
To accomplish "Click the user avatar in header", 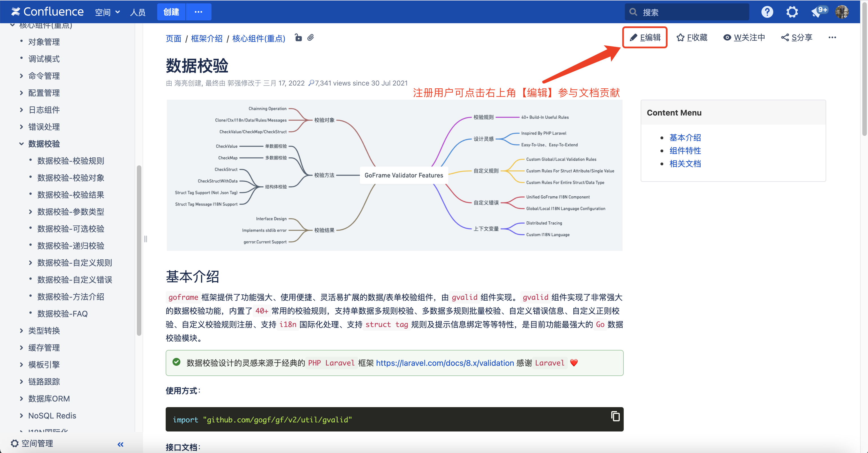I will (x=842, y=12).
